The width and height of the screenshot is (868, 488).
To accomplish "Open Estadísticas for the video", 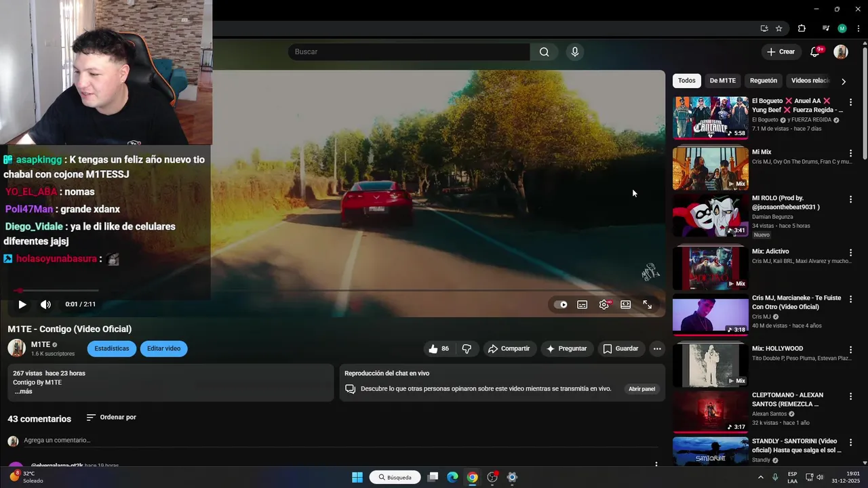I will coord(111,349).
